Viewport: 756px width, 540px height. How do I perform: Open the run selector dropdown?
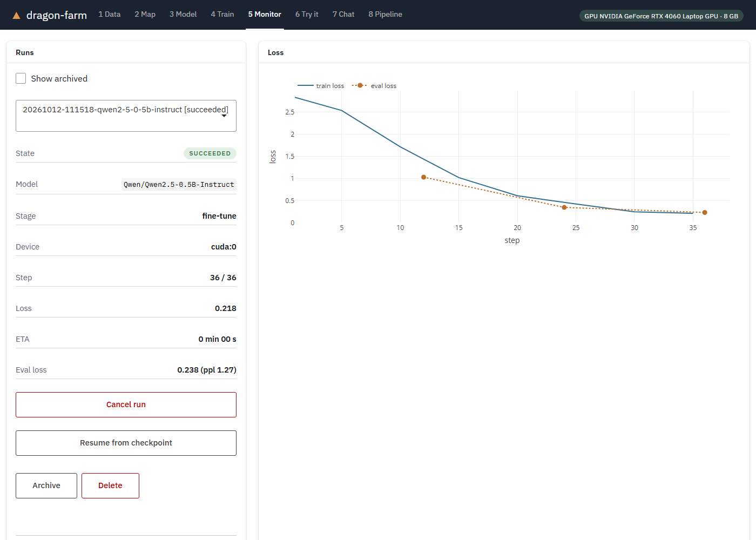pyautogui.click(x=126, y=116)
